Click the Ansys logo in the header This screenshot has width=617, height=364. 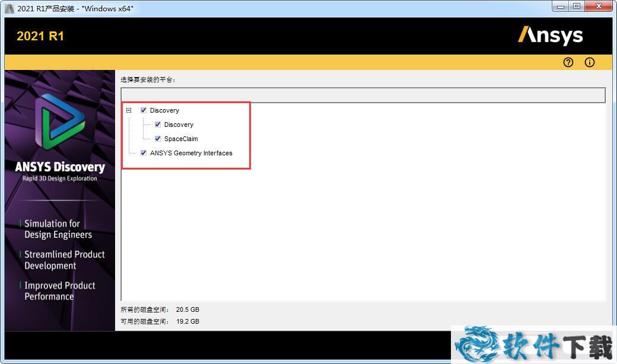coord(550,36)
